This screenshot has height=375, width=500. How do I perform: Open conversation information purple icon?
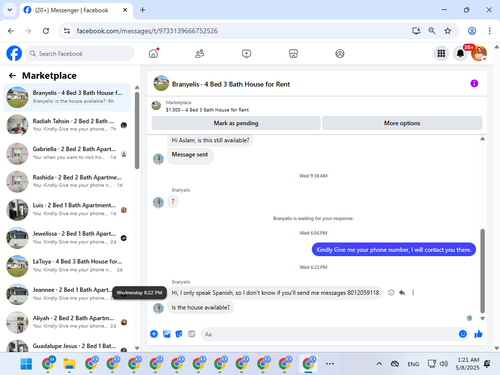tap(474, 83)
